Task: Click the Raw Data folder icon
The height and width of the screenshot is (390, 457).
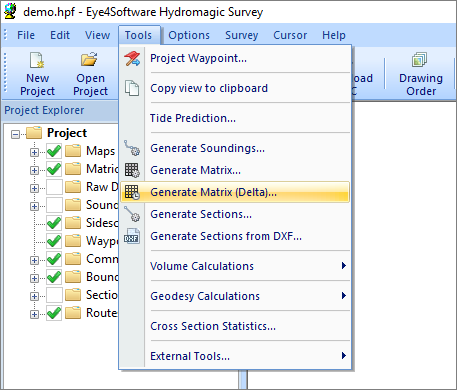Action: (x=73, y=187)
